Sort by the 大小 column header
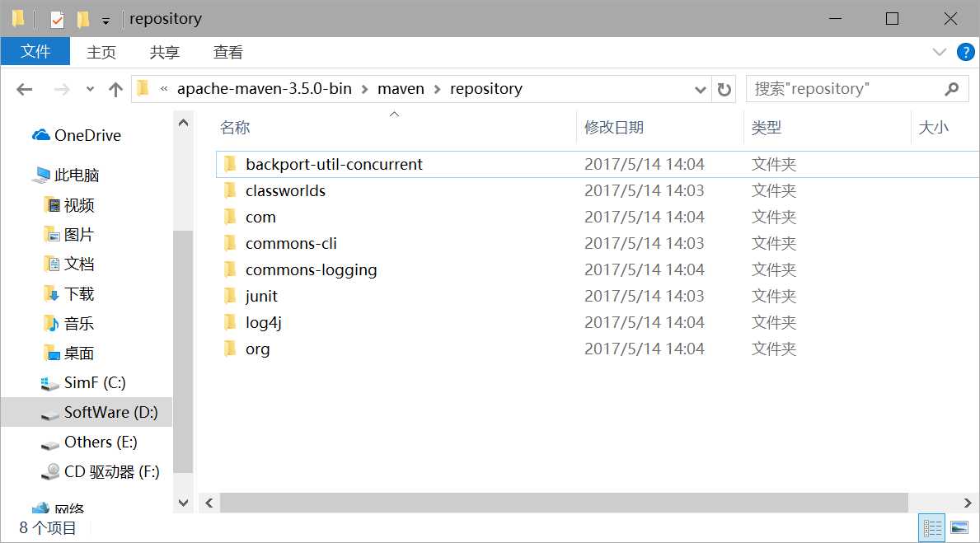This screenshot has width=980, height=543. tap(934, 128)
